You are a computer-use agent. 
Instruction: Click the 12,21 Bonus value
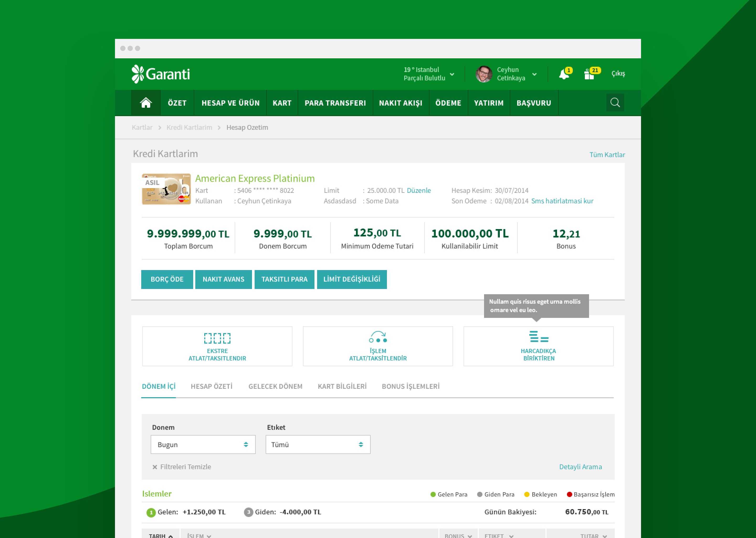(x=566, y=234)
